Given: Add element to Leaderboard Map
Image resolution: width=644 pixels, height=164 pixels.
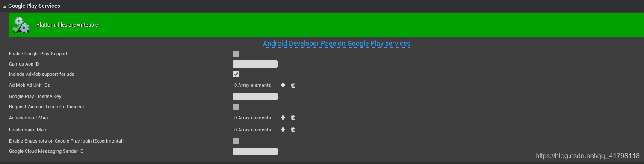Looking at the screenshot, I should pos(283,130).
